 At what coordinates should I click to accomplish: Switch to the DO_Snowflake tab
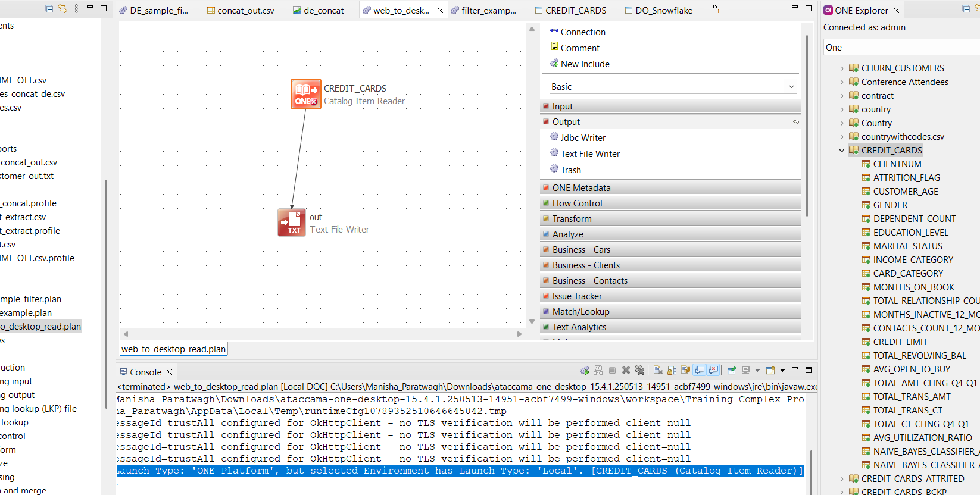pos(659,10)
